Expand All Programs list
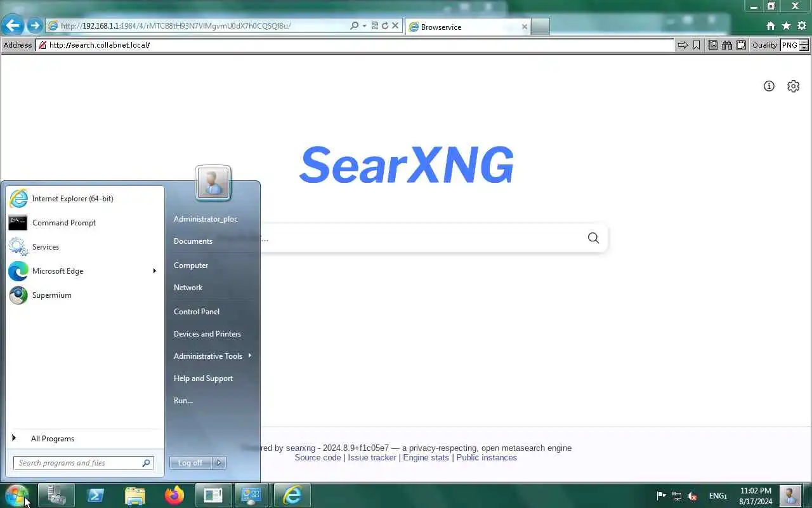This screenshot has width=812, height=508. pyautogui.click(x=84, y=439)
